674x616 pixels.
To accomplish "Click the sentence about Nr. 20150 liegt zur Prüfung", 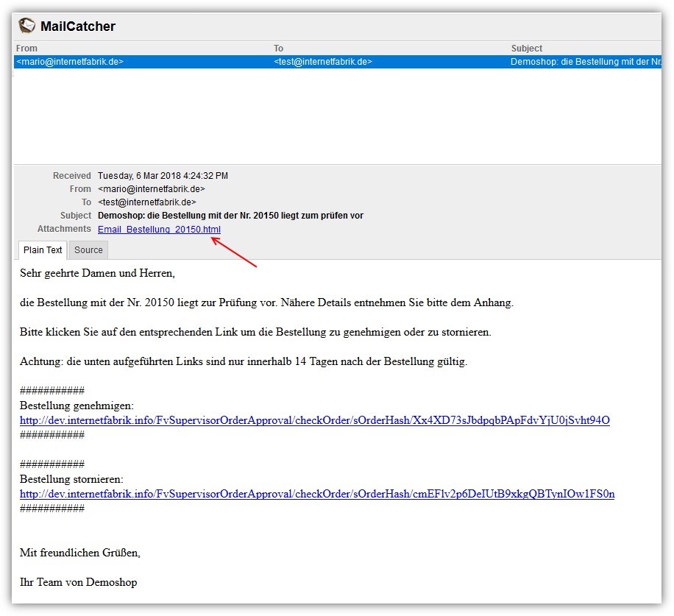I will tap(266, 302).
